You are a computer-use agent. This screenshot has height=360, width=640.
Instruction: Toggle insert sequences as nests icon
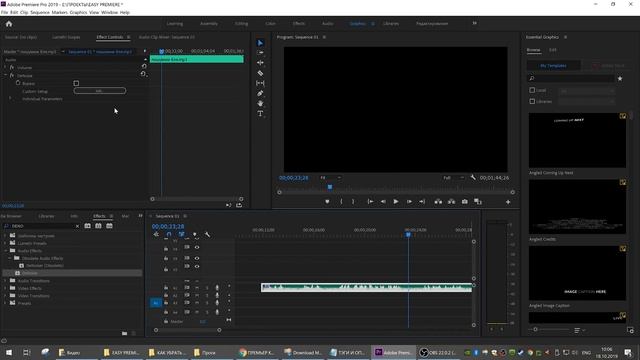[156, 235]
